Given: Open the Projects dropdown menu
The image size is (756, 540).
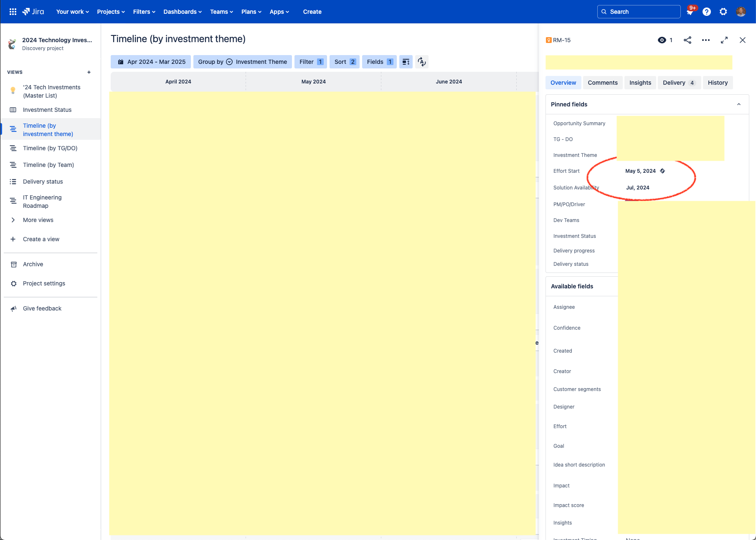Looking at the screenshot, I should tap(111, 12).
